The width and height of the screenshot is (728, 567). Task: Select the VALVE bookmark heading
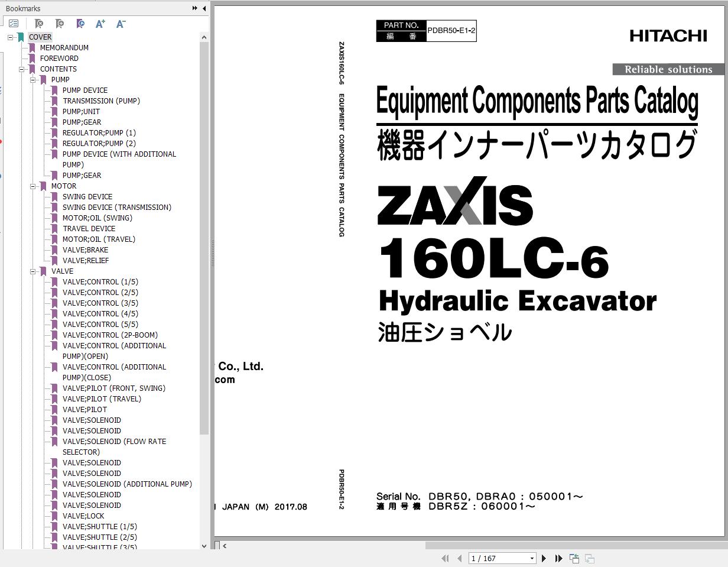(x=63, y=271)
